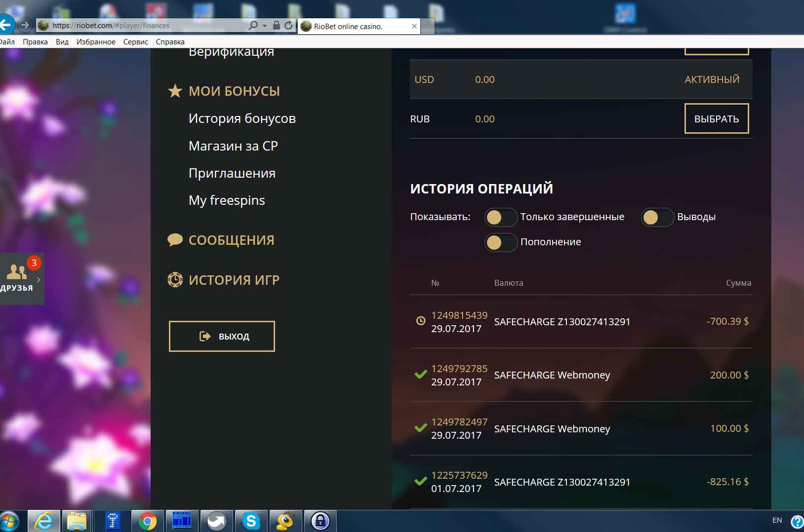Image resolution: width=804 pixels, height=532 pixels.
Task: Open the Справка menu
Action: (170, 42)
